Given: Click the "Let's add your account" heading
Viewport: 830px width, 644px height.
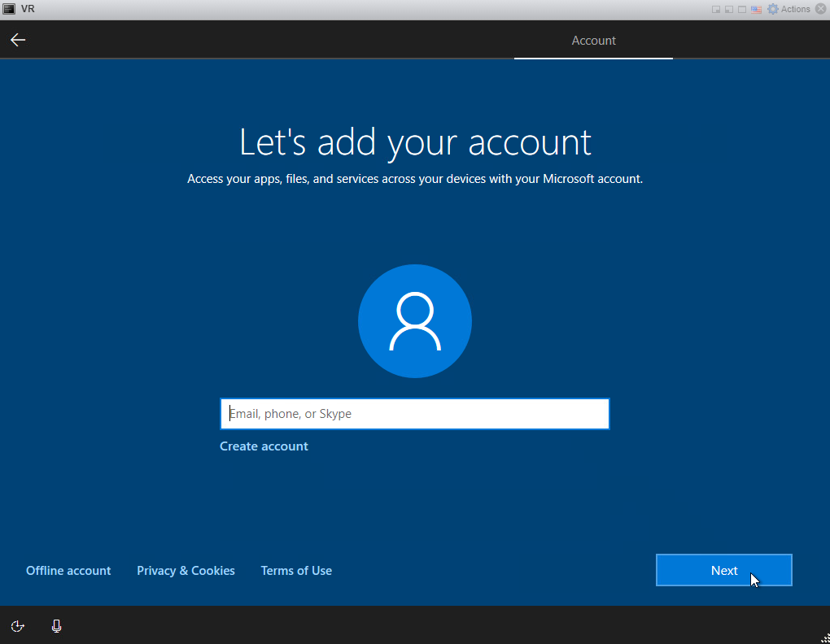Looking at the screenshot, I should pyautogui.click(x=415, y=142).
